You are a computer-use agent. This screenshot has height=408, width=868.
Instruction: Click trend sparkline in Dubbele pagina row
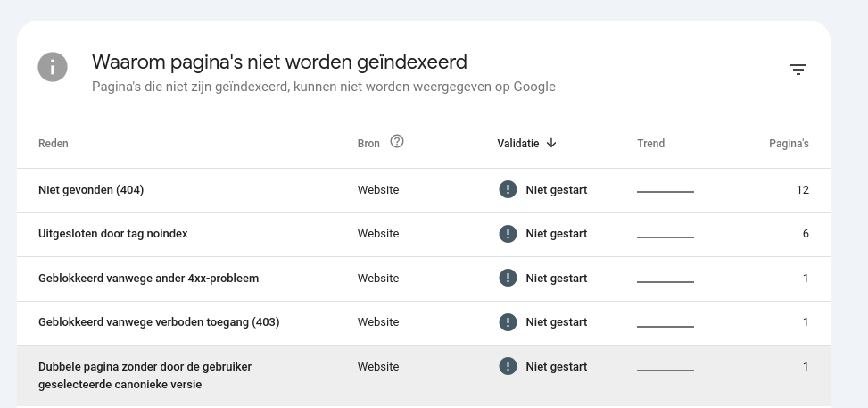(665, 370)
